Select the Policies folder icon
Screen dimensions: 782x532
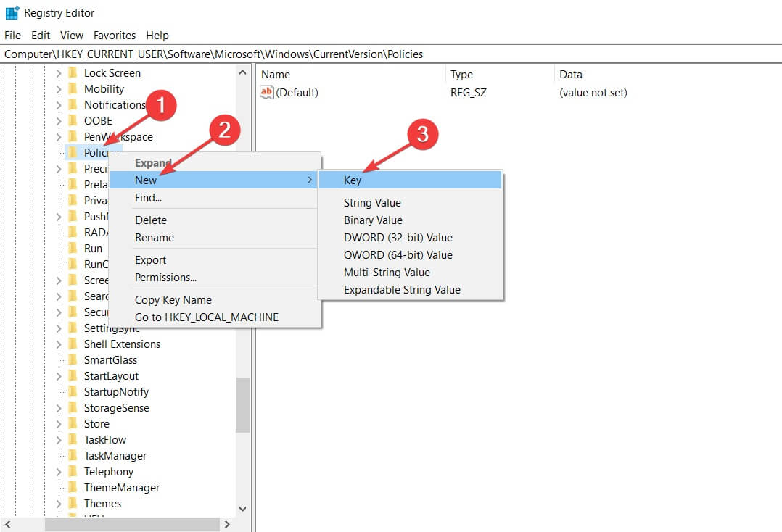coord(73,152)
